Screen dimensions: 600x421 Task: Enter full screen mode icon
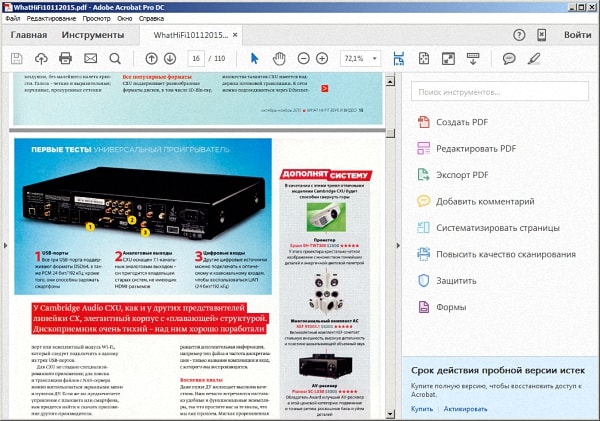[x=448, y=59]
